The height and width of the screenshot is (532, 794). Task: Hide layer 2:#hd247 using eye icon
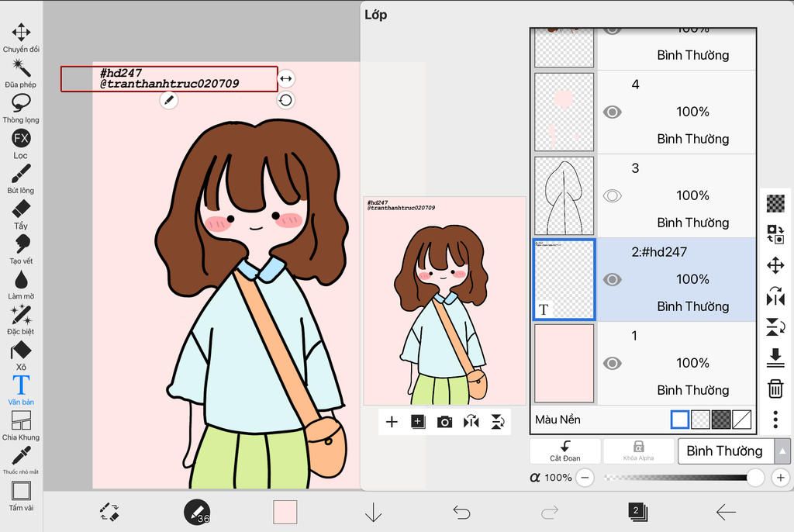613,280
